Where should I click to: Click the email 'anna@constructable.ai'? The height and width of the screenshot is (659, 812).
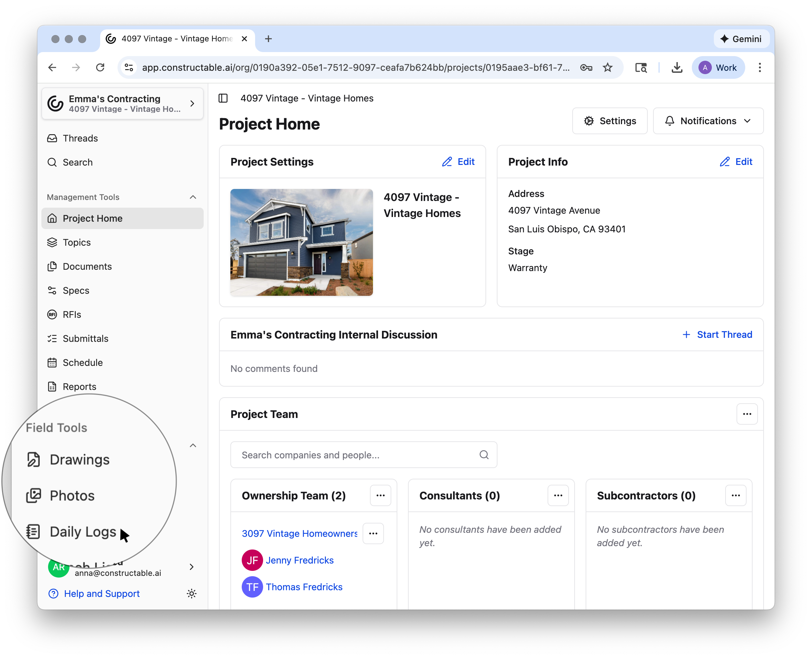click(x=118, y=573)
